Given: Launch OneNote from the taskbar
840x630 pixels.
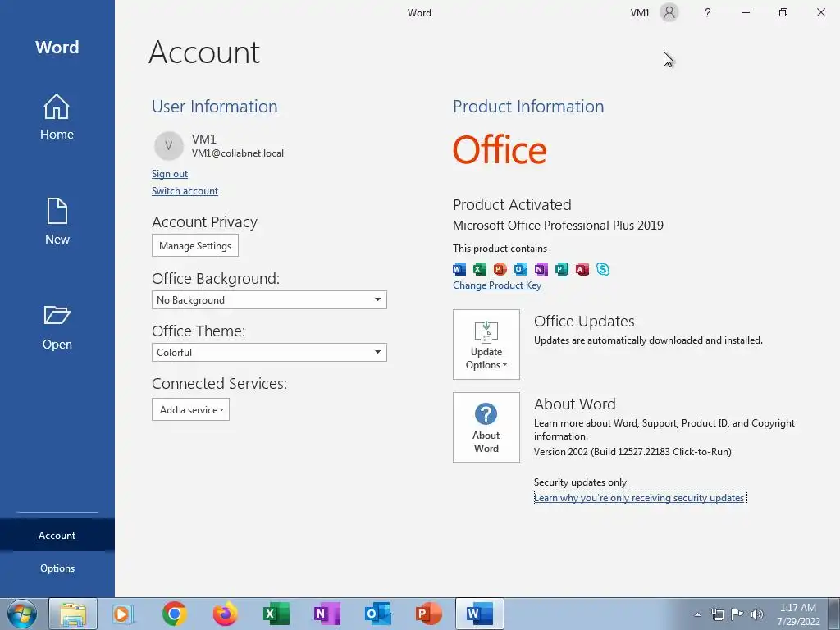Looking at the screenshot, I should pos(326,614).
